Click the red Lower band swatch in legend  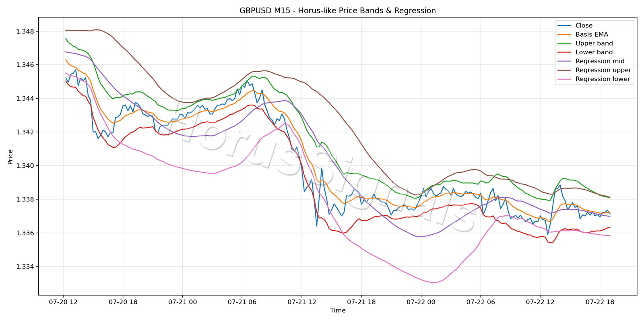[x=564, y=52]
